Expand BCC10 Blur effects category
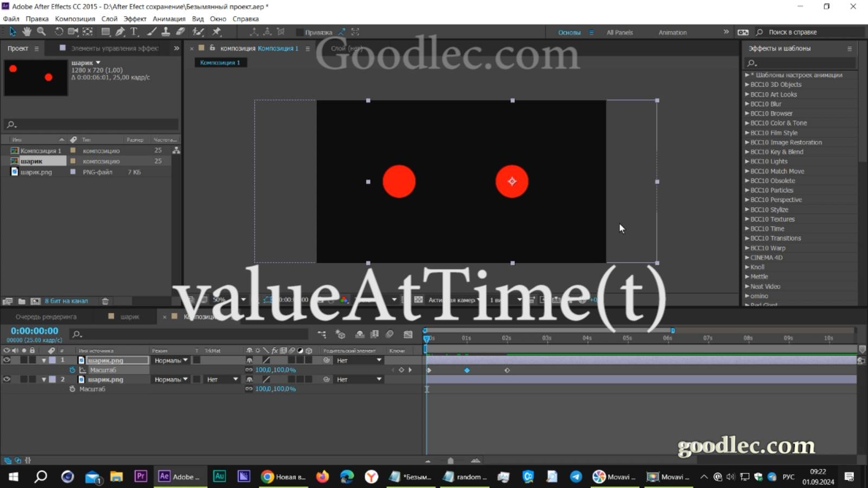The height and width of the screenshot is (488, 868). coord(747,104)
